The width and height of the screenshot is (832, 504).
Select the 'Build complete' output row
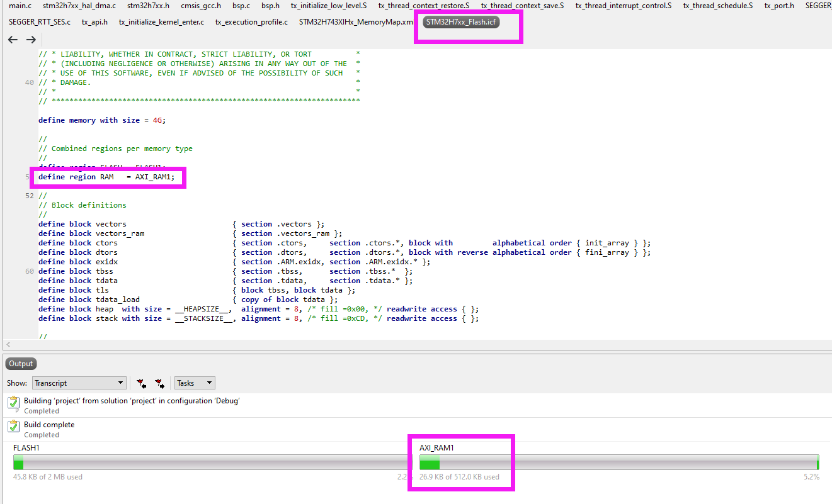pos(416,429)
